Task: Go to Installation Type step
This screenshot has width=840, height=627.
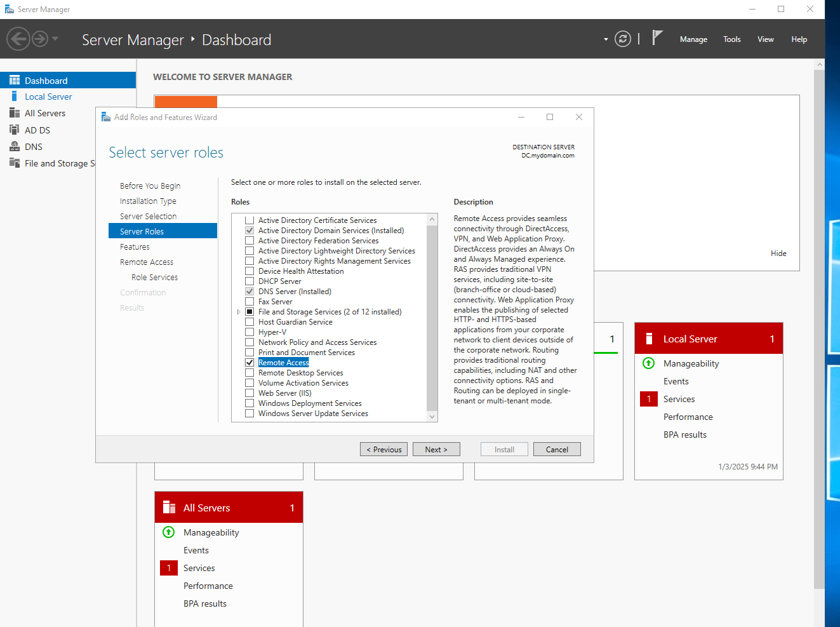Action: click(148, 201)
